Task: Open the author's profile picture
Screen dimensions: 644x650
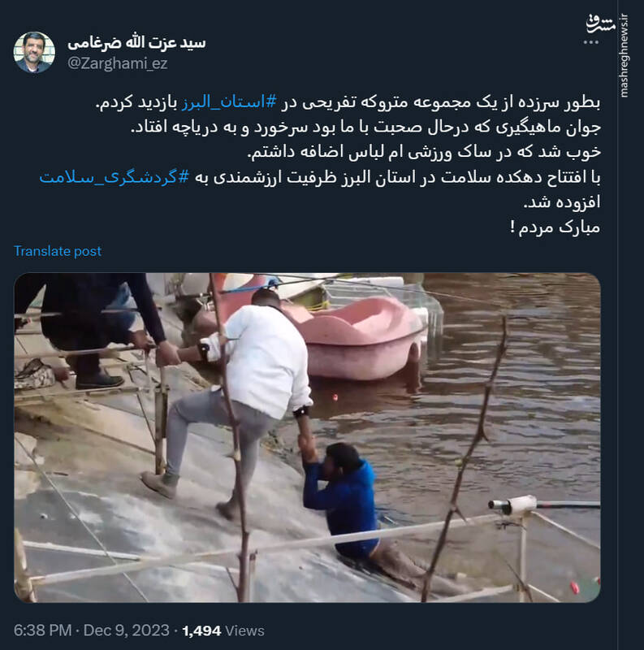Action: (x=34, y=52)
